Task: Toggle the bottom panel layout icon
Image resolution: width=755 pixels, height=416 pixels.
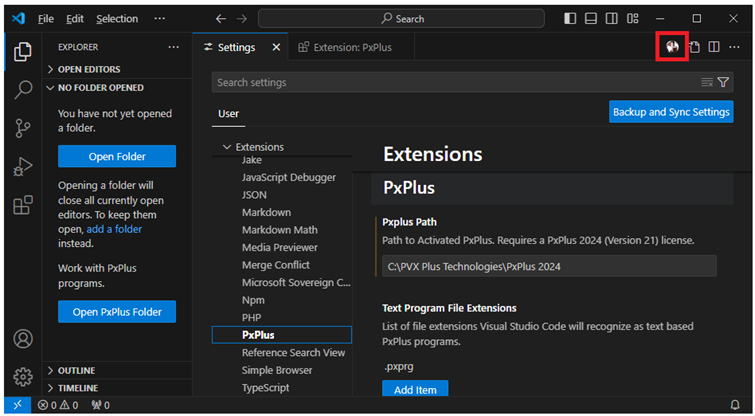Action: pyautogui.click(x=591, y=18)
